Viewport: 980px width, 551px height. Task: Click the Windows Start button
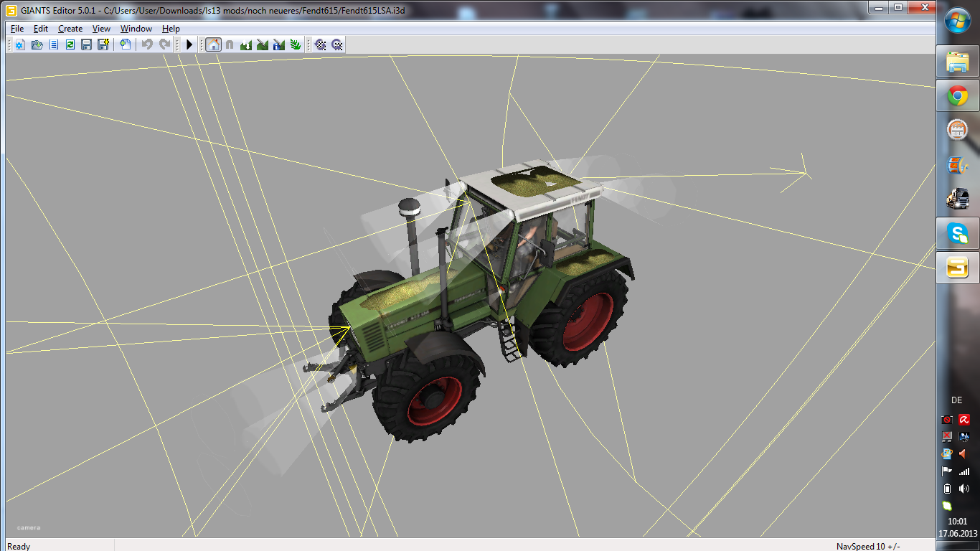click(958, 20)
